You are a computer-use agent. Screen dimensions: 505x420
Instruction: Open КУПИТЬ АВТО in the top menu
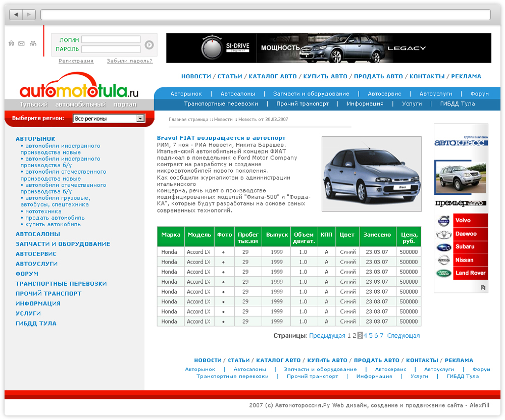click(325, 76)
